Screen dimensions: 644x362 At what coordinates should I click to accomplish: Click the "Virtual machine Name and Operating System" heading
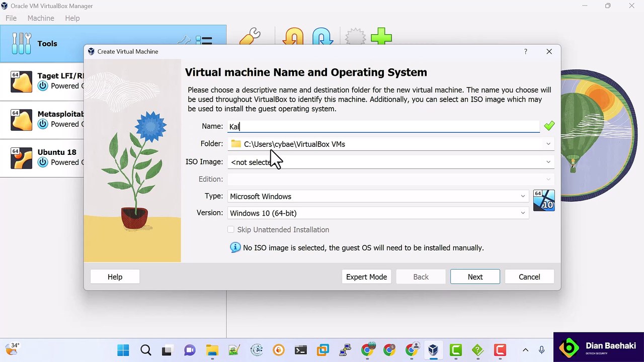[306, 72]
